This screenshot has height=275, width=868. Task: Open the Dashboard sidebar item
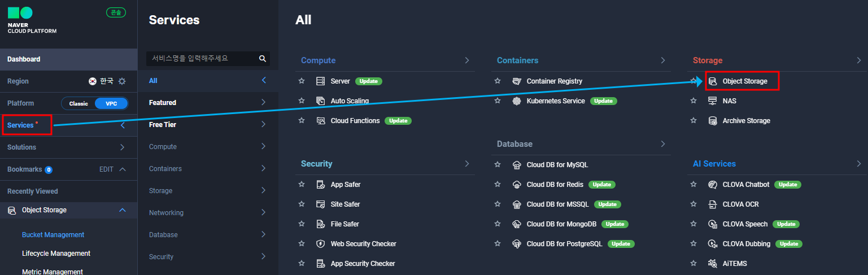(x=68, y=59)
